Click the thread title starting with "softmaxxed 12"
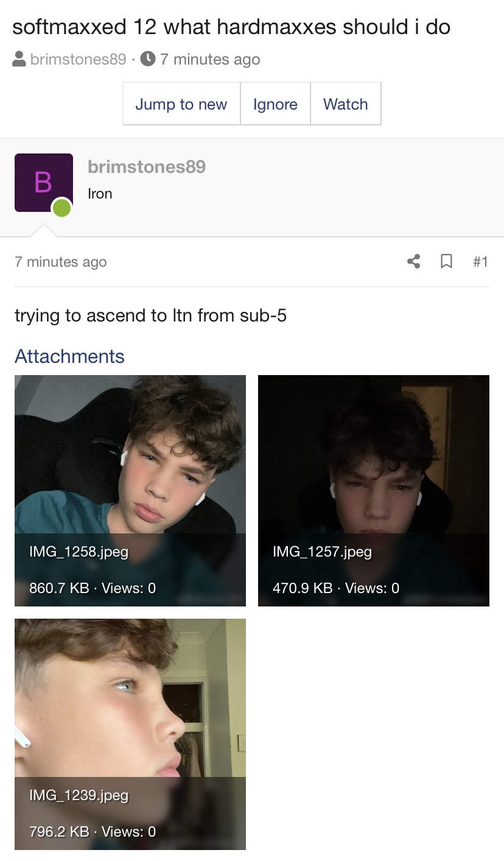 [231, 27]
